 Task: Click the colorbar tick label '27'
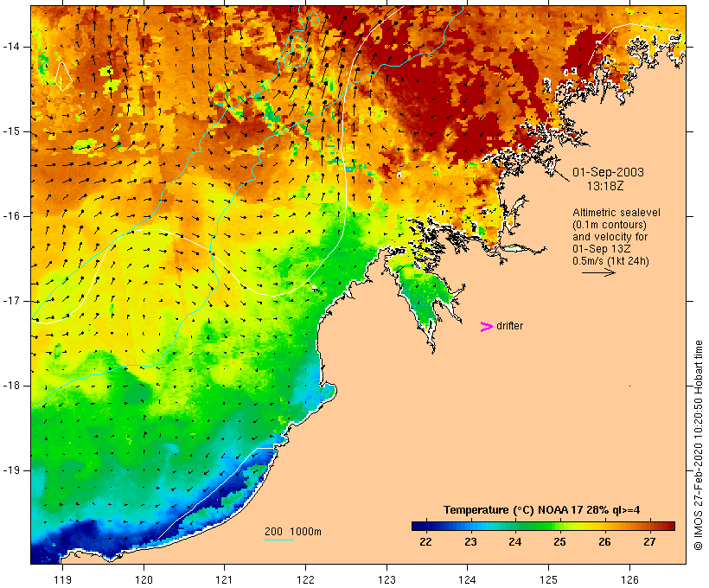coord(649,541)
